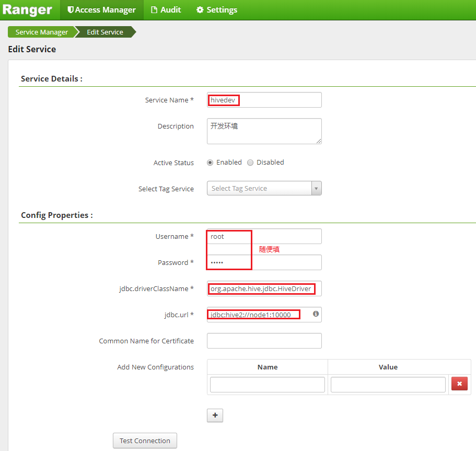Click the Edit Service breadcrumb
The image size is (476, 451).
(x=105, y=32)
